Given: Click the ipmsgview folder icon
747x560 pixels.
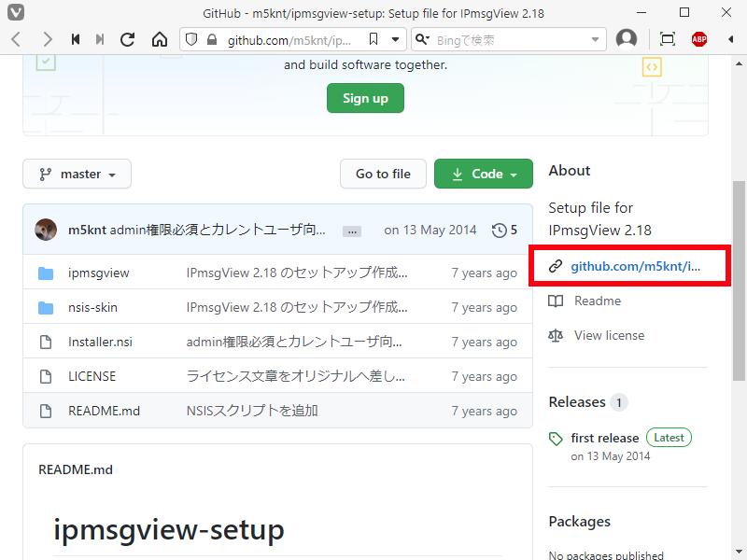Looking at the screenshot, I should [x=46, y=273].
